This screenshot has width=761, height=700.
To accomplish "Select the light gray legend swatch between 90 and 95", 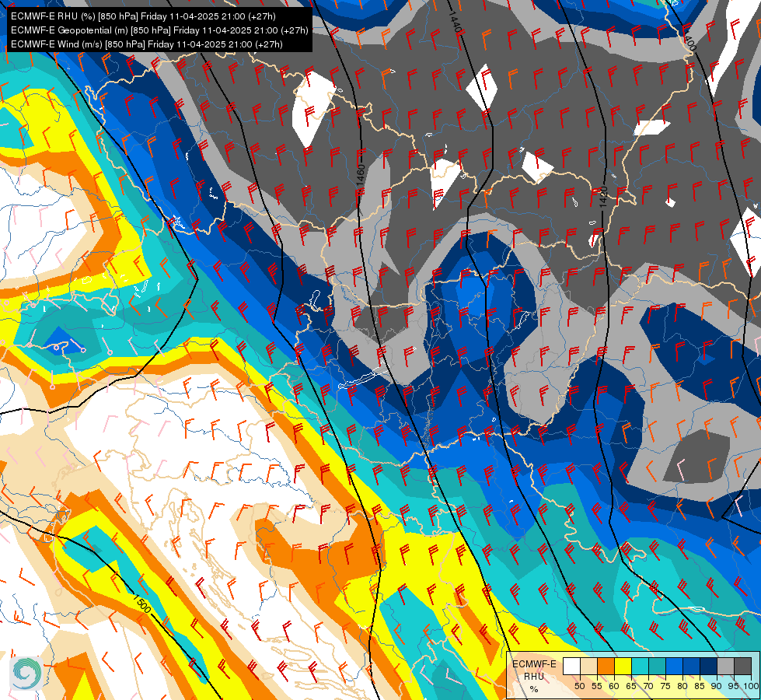I will coord(725,666).
